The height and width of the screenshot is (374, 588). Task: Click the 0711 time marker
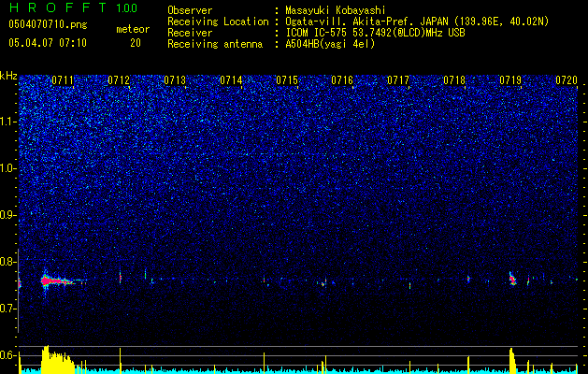tap(63, 80)
